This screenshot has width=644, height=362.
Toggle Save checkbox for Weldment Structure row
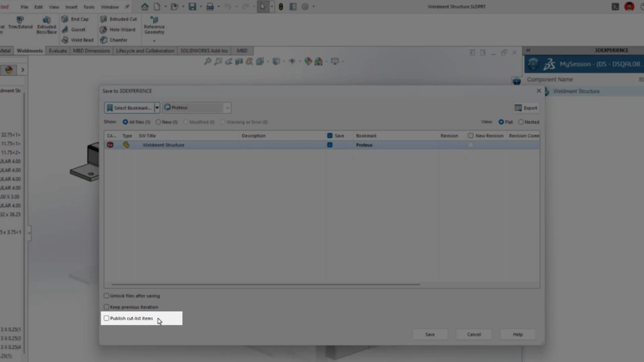330,145
